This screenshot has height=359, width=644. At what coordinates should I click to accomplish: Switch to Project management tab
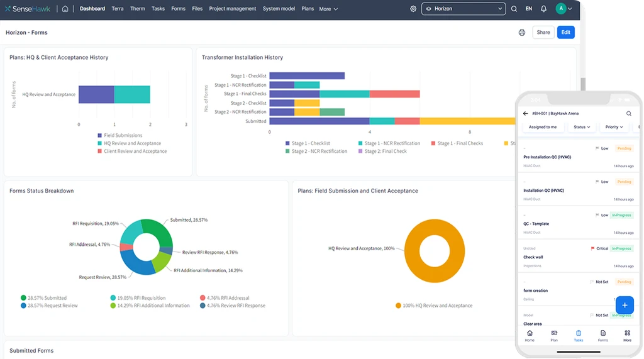(x=232, y=9)
